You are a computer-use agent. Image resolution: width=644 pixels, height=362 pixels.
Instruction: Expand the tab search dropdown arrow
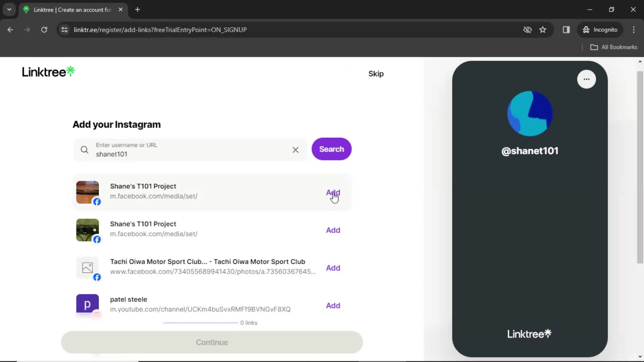coord(9,10)
